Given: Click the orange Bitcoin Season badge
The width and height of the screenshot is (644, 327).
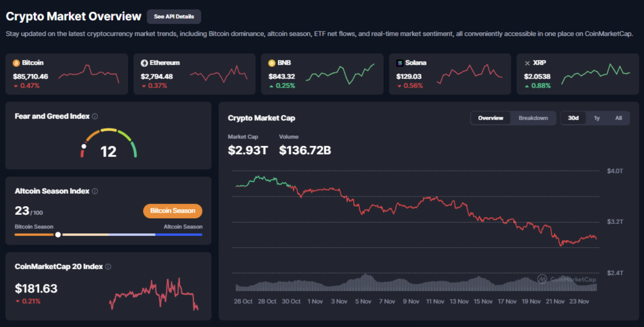Looking at the screenshot, I should pos(173,211).
